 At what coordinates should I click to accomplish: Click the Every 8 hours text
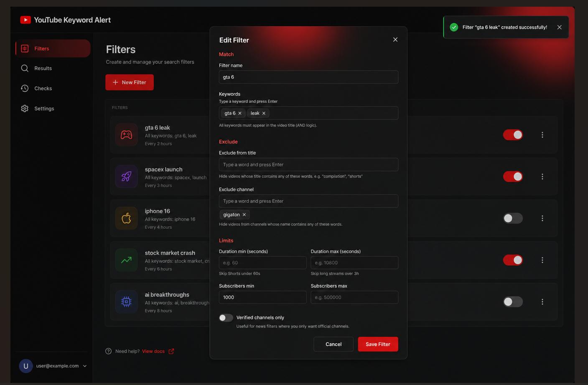[x=158, y=311]
